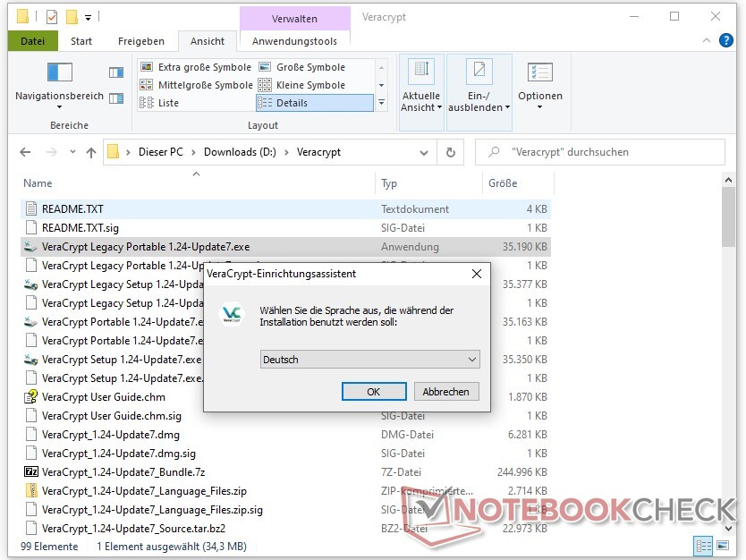Go up one folder level
This screenshot has width=746, height=560.
pyautogui.click(x=91, y=152)
